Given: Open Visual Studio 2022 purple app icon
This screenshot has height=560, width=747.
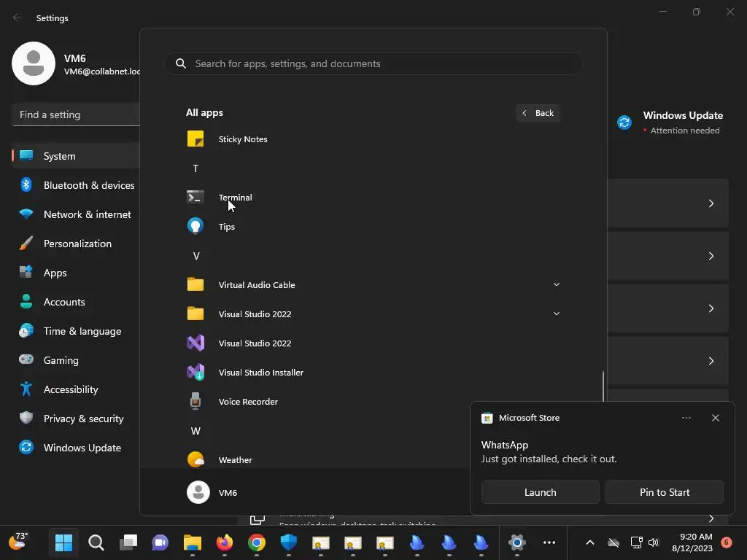Looking at the screenshot, I should [373, 343].
